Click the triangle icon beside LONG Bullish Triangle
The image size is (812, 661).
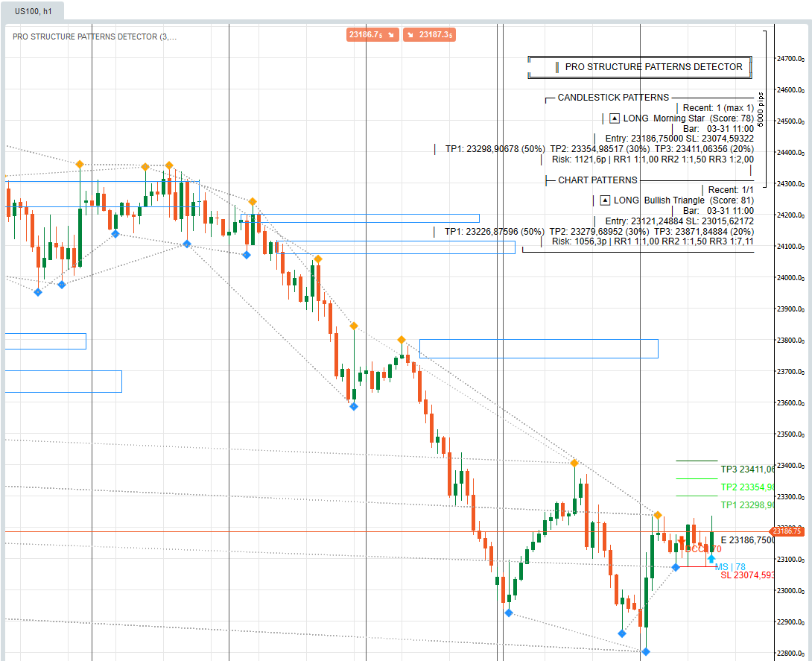tap(605, 200)
